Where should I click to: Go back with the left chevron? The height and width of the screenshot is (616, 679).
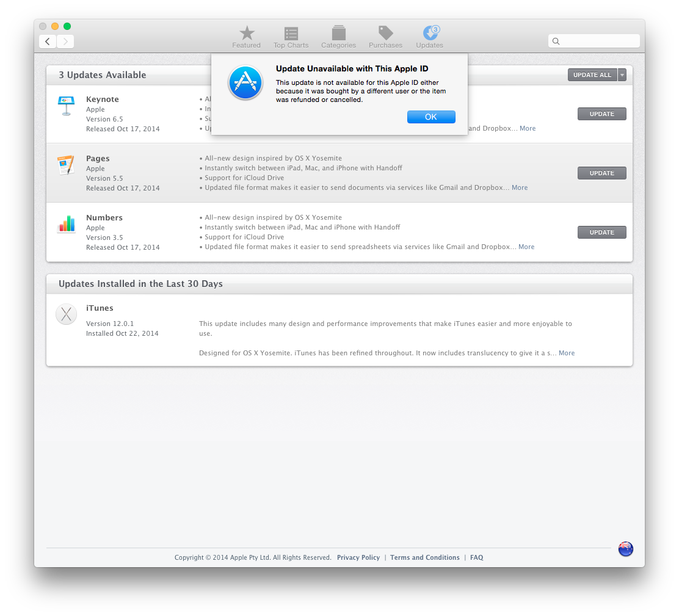48,42
